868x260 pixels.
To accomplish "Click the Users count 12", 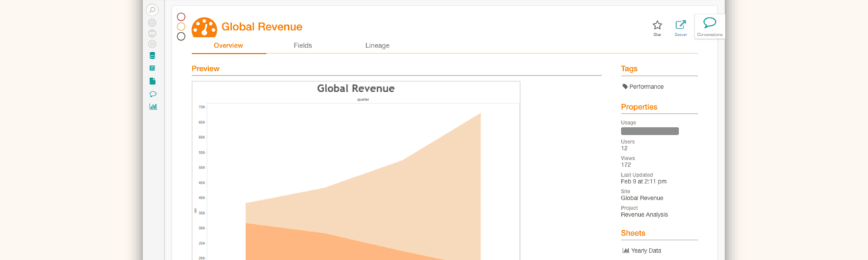I will (x=625, y=148).
